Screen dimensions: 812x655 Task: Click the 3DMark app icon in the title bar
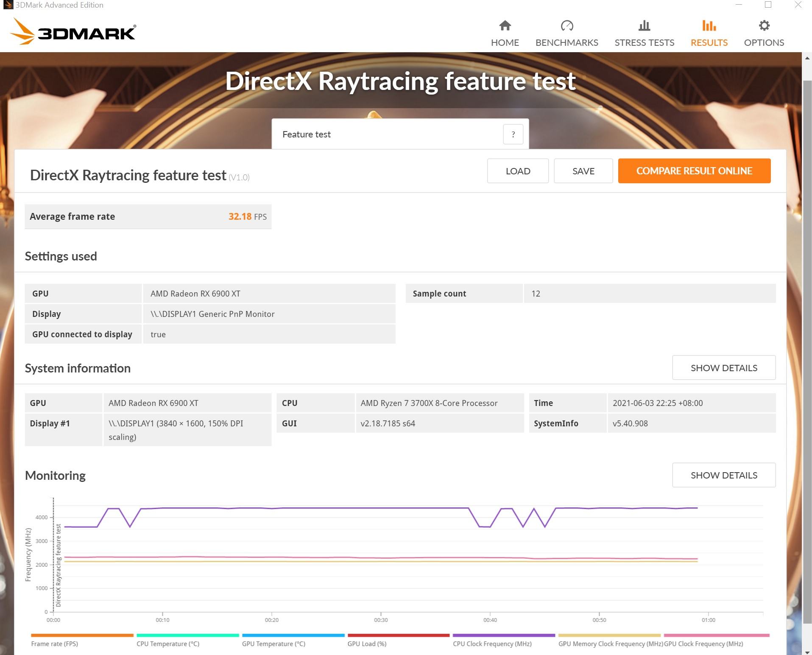point(8,5)
